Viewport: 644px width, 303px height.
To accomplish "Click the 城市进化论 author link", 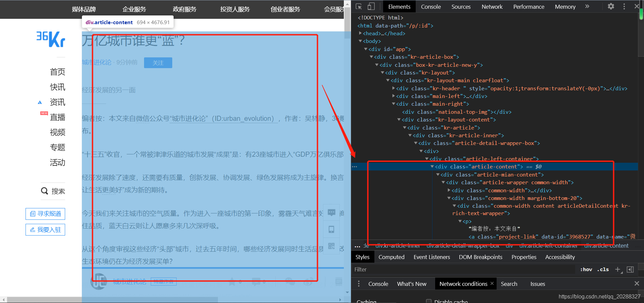I will coord(97,62).
